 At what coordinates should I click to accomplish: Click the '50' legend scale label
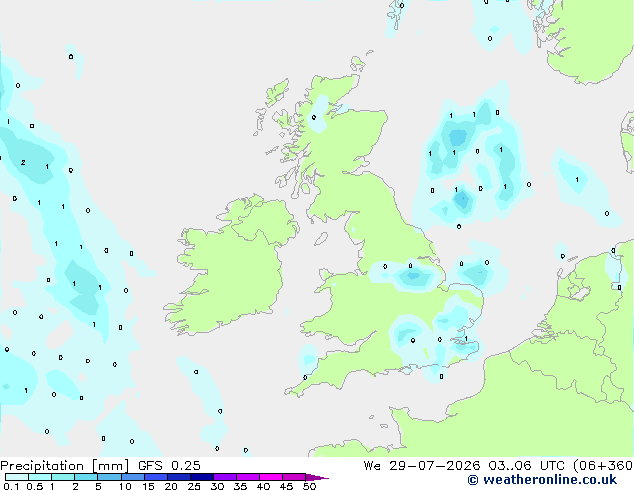(309, 486)
